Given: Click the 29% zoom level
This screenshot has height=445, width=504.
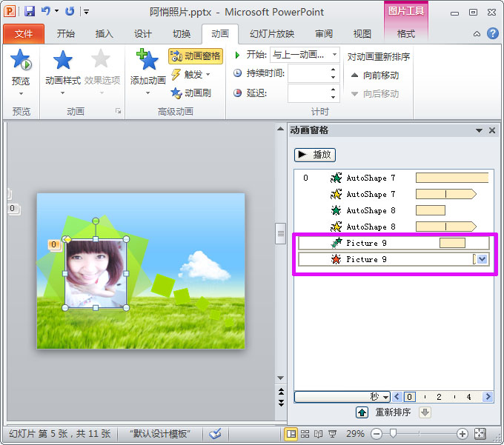Looking at the screenshot, I should pyautogui.click(x=355, y=434).
